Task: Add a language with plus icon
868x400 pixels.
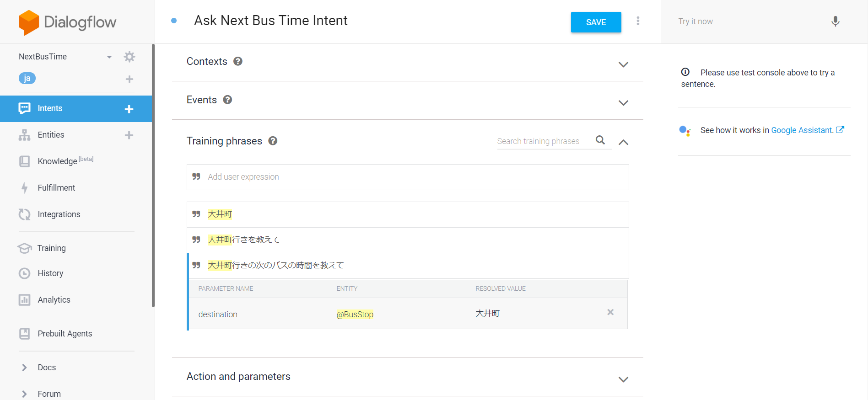Action: (129, 79)
